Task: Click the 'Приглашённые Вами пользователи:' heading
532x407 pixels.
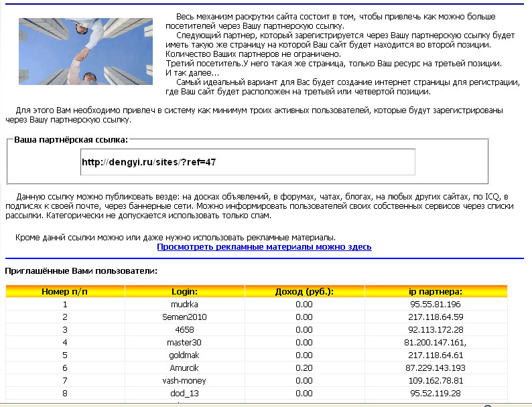Action: [81, 271]
